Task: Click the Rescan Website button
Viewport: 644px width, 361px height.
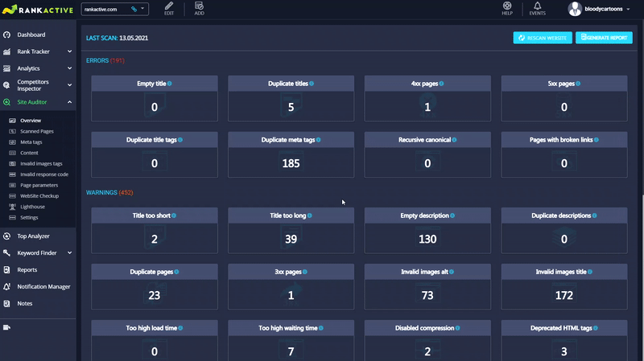Action: point(543,38)
